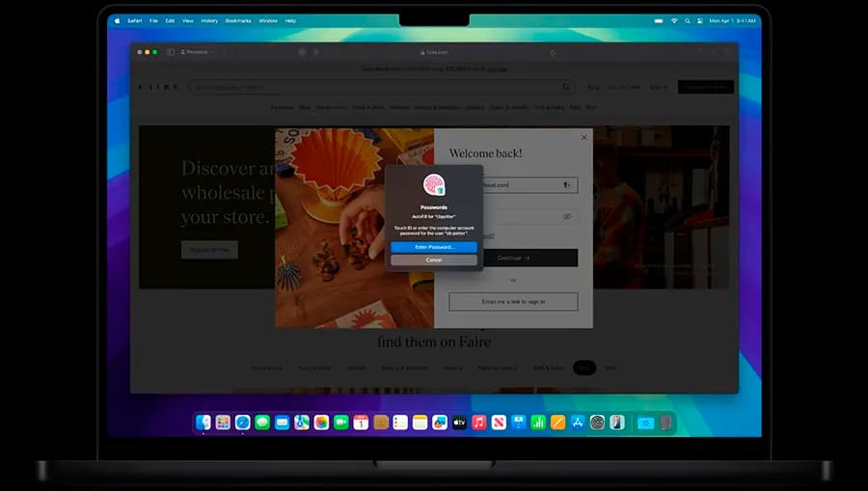Image resolution: width=868 pixels, height=491 pixels.
Task: Open the History menu
Action: (x=209, y=20)
